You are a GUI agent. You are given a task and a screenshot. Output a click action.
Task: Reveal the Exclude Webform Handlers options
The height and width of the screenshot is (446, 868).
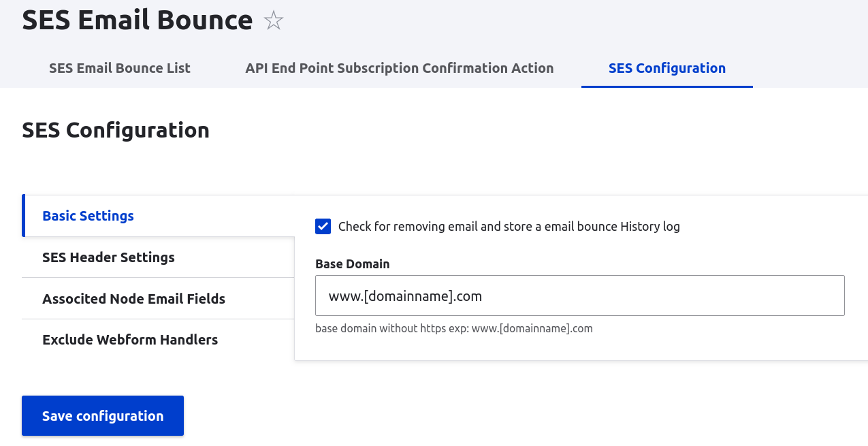tap(130, 339)
